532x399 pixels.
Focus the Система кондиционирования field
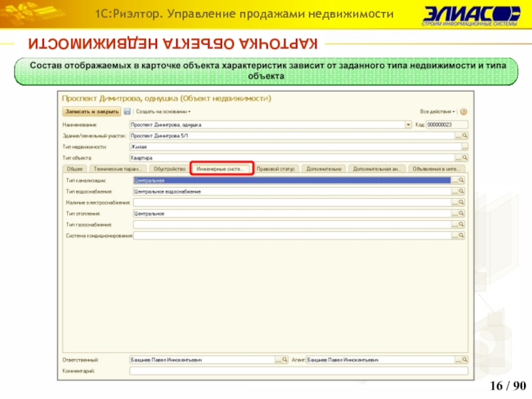click(x=292, y=235)
